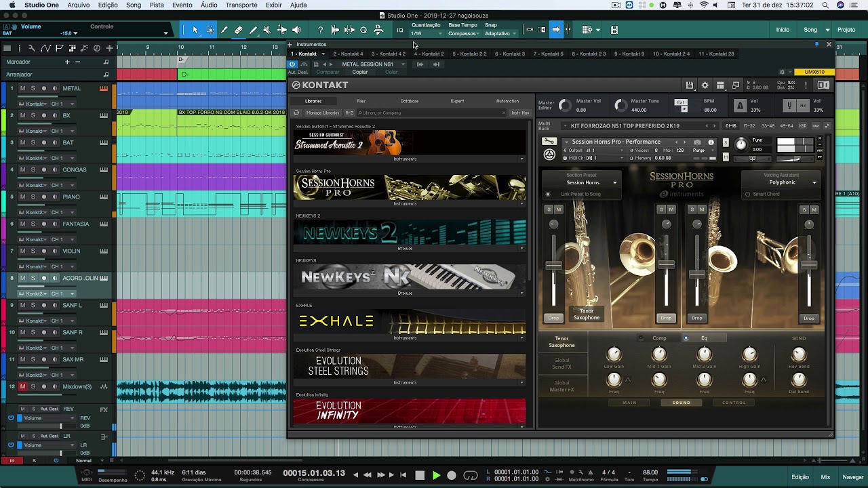This screenshot has height=488, width=868.
Task: Switch to the 2 - Kontakt 4 instrument tab
Action: click(x=348, y=54)
